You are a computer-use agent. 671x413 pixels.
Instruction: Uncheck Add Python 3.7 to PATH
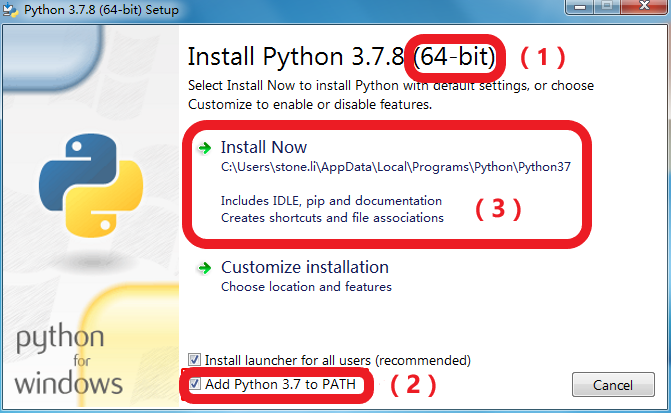pyautogui.click(x=195, y=384)
